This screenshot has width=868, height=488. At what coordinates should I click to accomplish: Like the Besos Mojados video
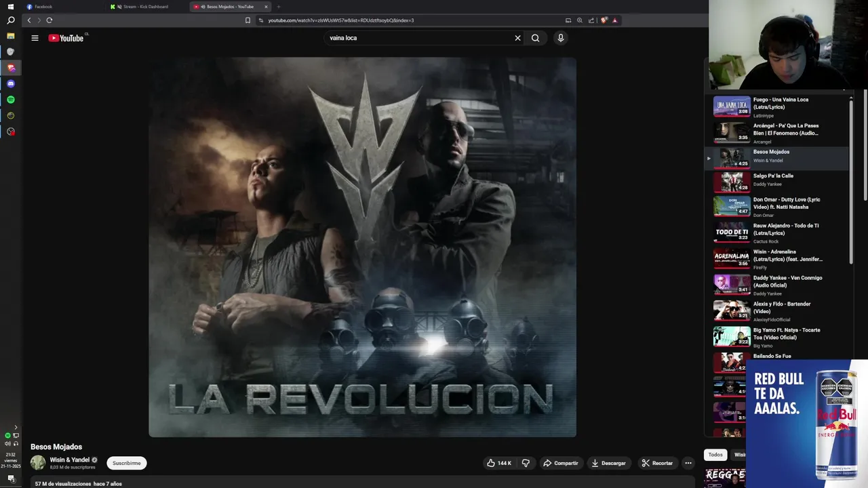click(498, 463)
